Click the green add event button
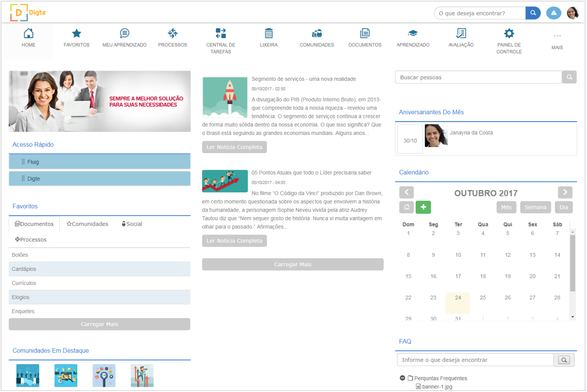The width and height of the screenshot is (587, 392). click(423, 207)
